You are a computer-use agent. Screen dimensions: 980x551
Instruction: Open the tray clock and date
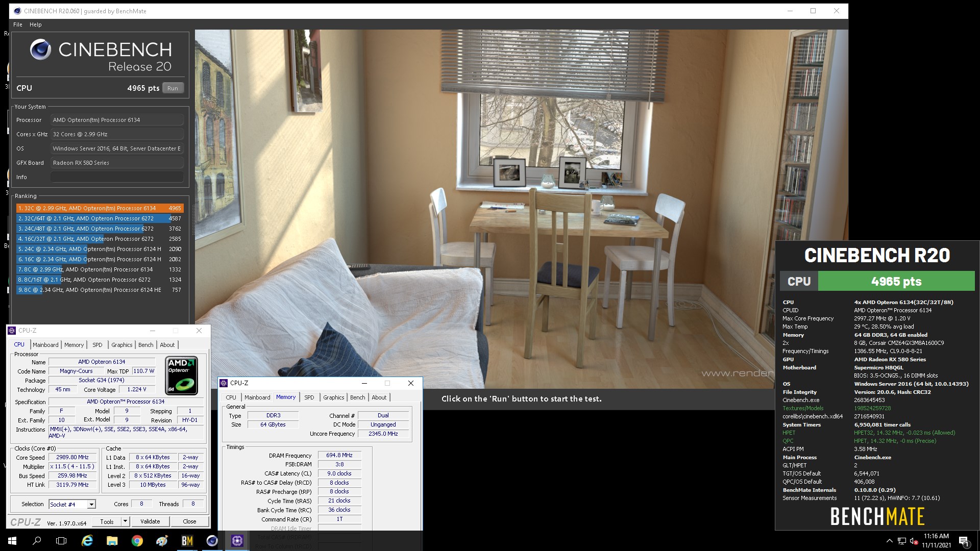[936, 541]
